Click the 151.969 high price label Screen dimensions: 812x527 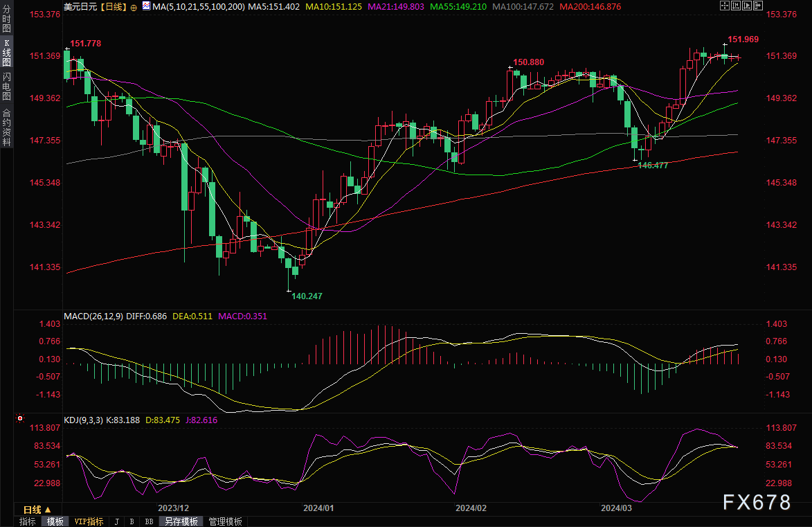[x=743, y=39]
